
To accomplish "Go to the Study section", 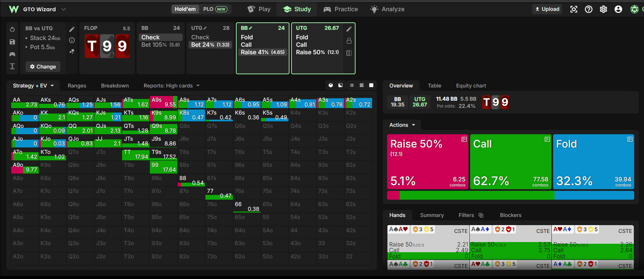I will click(297, 9).
